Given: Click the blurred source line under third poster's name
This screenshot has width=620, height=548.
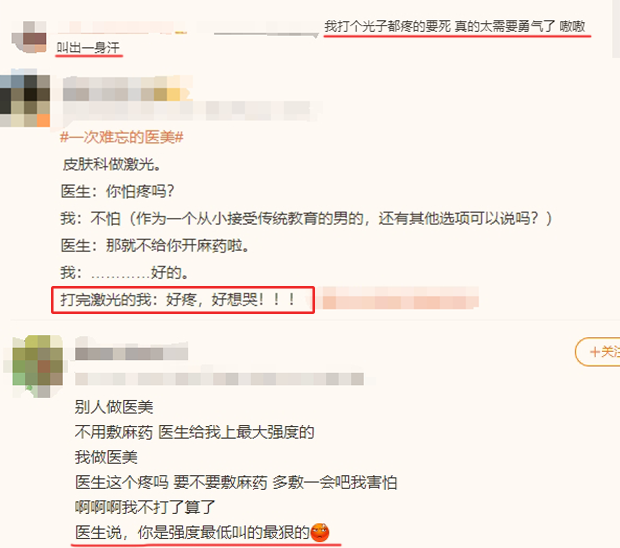Looking at the screenshot, I should (x=219, y=379).
